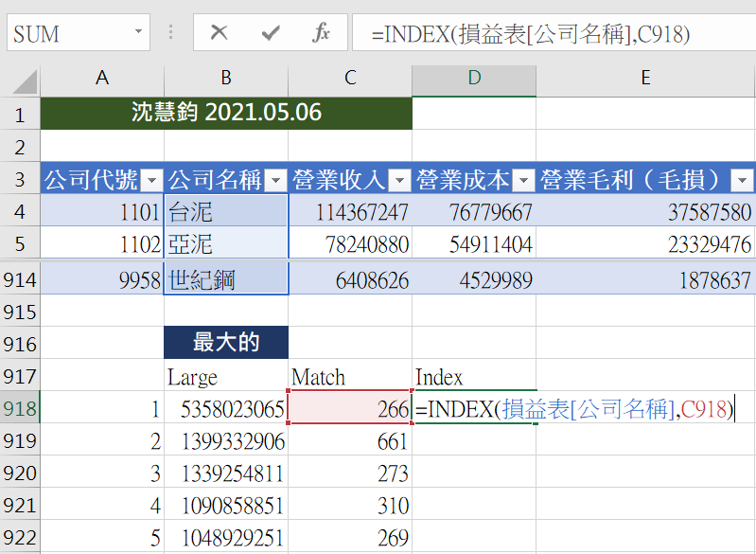The height and width of the screenshot is (554, 756).
Task: Confirm the formula with the checkmark icon
Action: [x=271, y=33]
